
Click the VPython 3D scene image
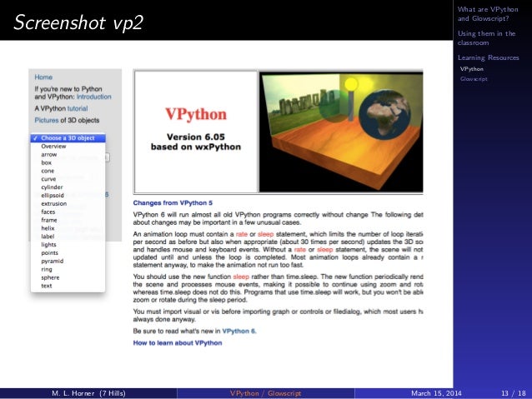click(341, 132)
